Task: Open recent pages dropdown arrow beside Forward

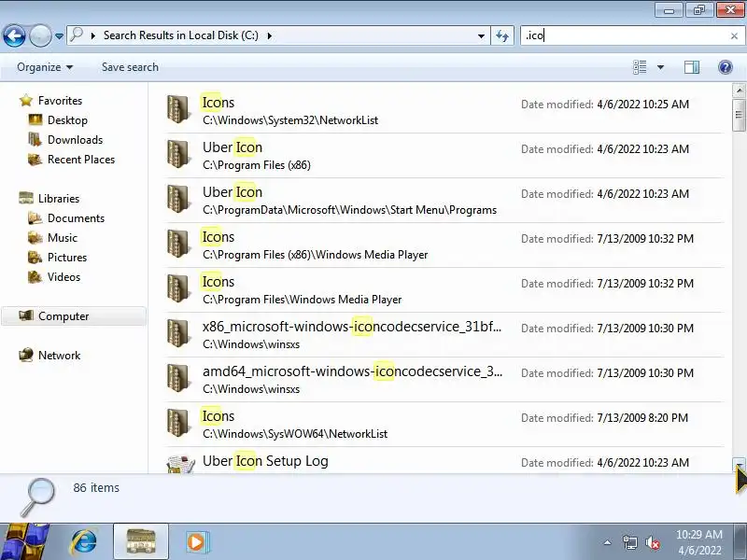Action: (59, 35)
